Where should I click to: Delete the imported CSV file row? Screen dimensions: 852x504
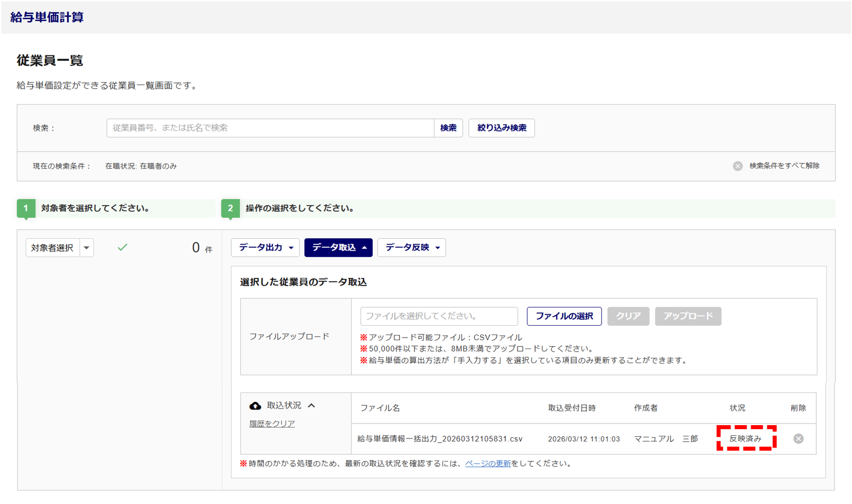click(798, 439)
